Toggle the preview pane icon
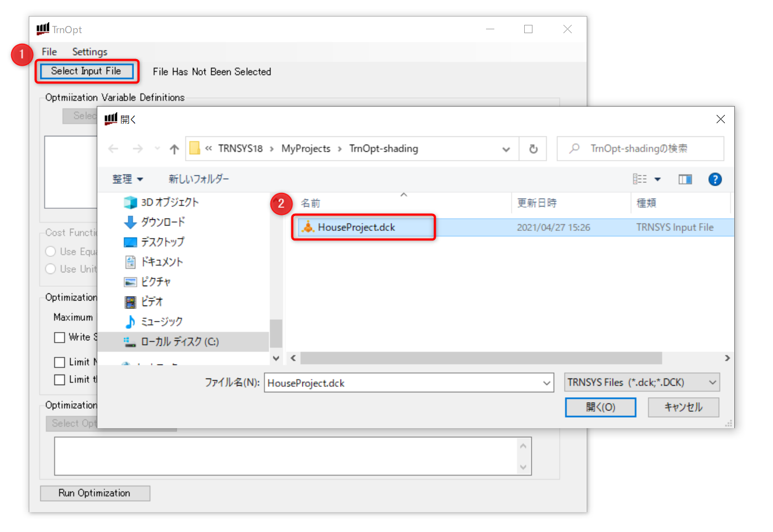This screenshot has height=532, width=773. (685, 180)
